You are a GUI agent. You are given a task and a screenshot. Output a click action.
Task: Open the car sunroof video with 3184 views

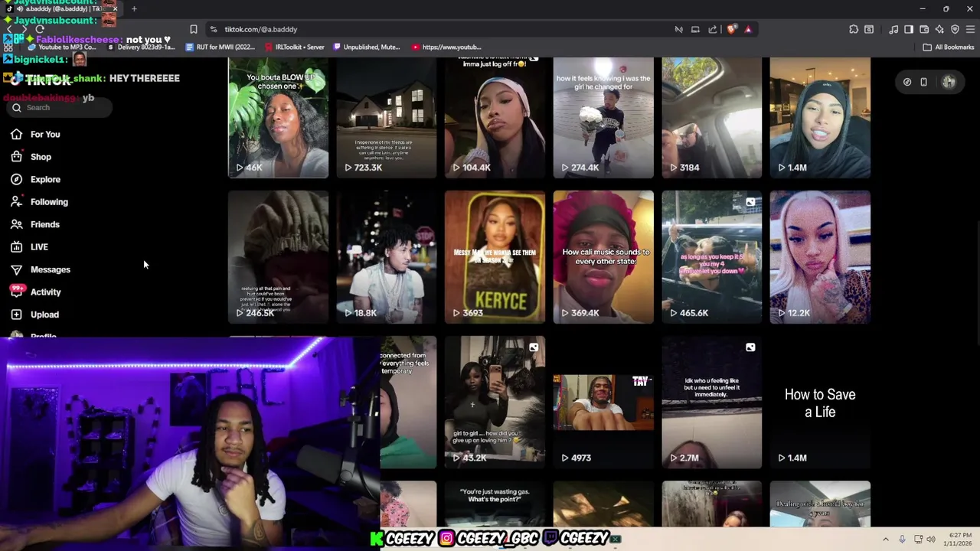pyautogui.click(x=712, y=118)
